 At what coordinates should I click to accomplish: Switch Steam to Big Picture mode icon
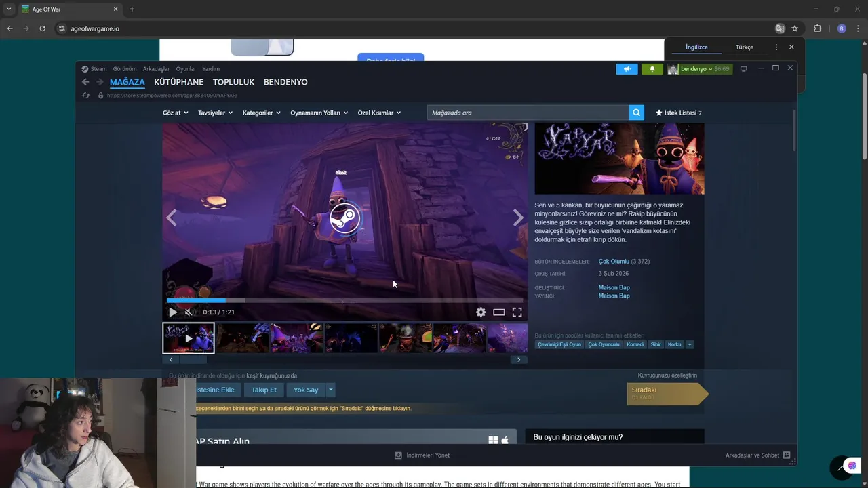(x=744, y=69)
